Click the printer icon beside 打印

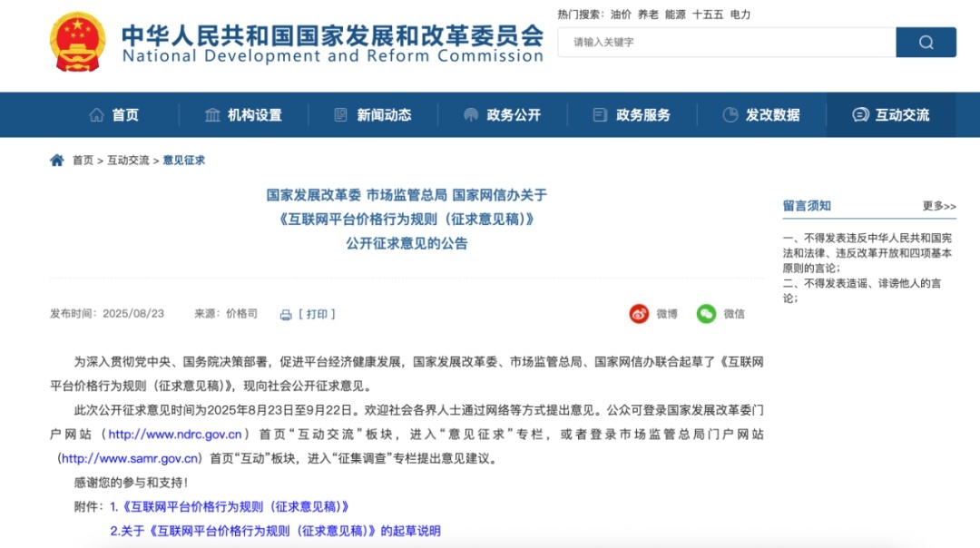[286, 315]
